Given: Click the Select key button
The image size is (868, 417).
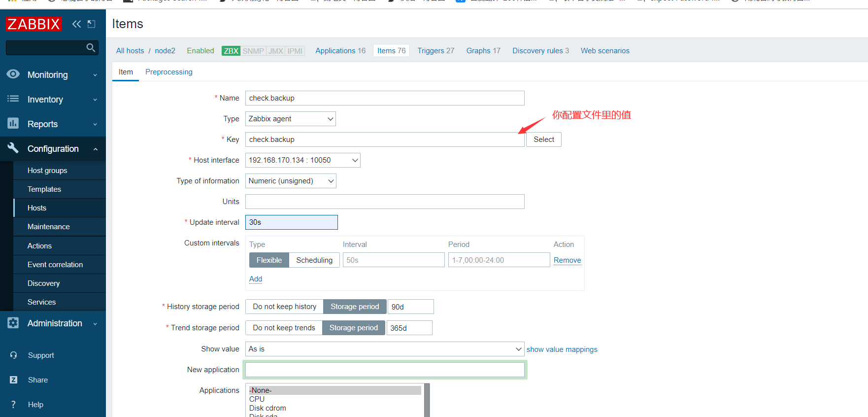Looking at the screenshot, I should click(x=544, y=139).
